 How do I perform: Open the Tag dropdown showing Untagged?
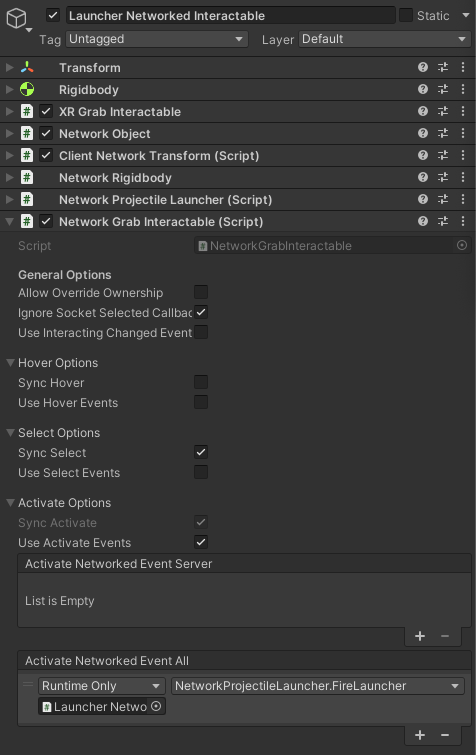[157, 39]
